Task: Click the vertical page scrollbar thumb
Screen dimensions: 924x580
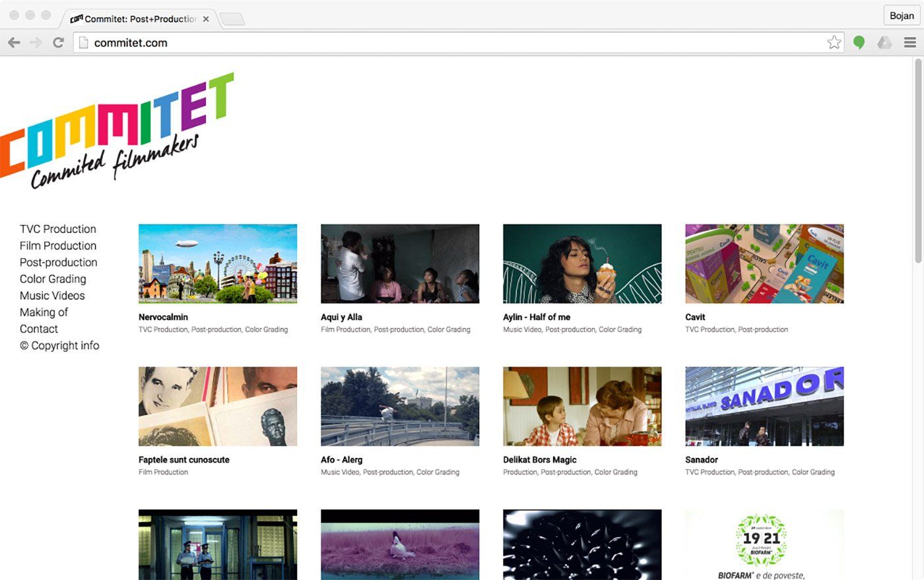Action: 917,161
